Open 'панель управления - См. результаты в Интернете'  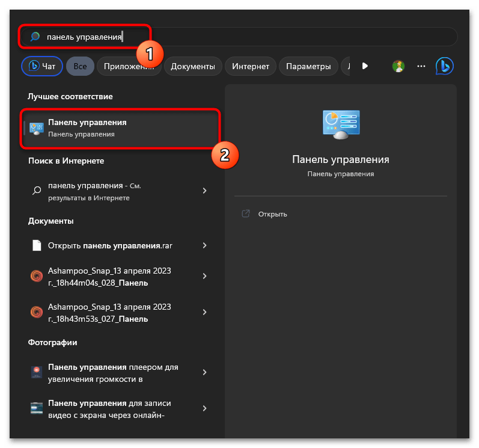120,191
